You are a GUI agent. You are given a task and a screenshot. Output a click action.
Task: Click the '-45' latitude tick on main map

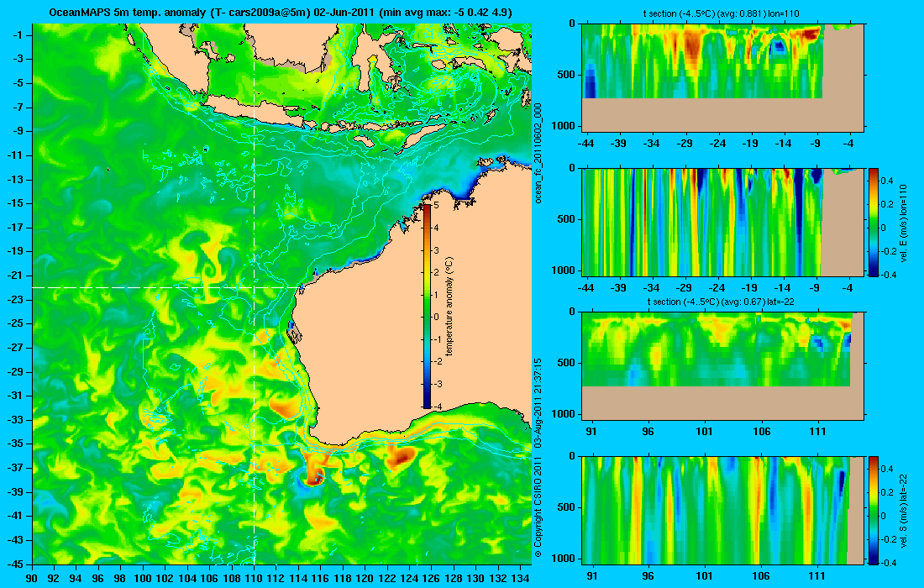click(17, 564)
